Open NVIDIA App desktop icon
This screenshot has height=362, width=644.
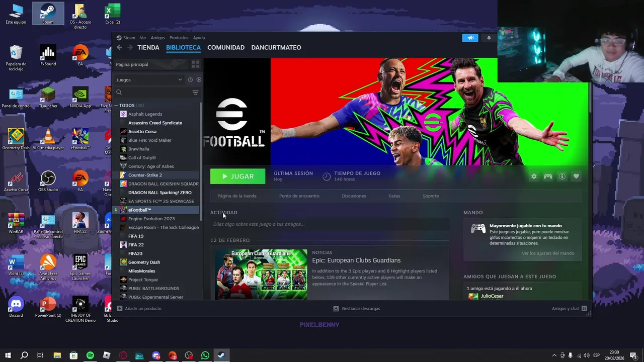[x=80, y=98]
